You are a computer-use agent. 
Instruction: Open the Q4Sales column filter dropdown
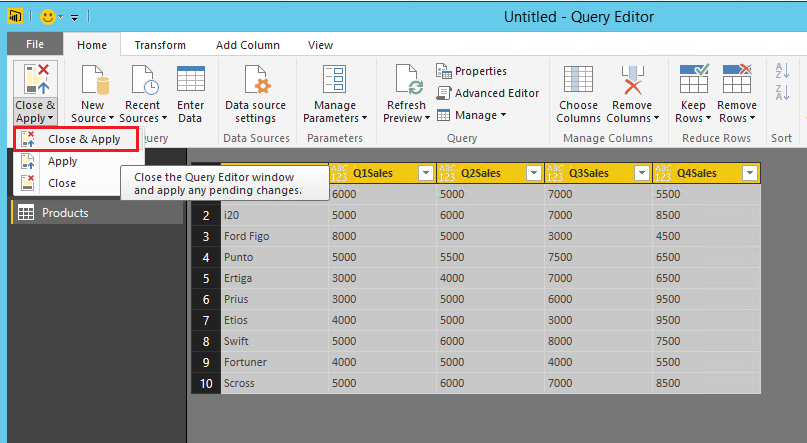coord(749,173)
